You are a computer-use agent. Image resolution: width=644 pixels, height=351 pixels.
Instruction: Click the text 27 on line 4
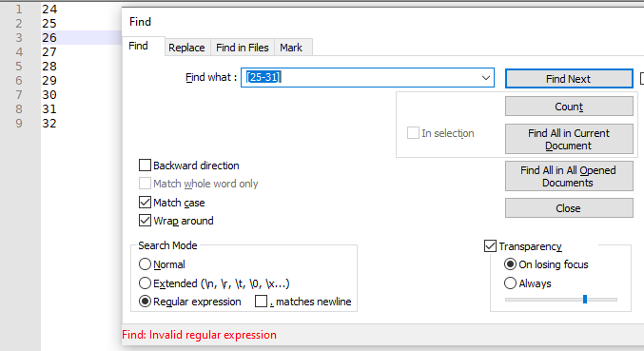(49, 52)
